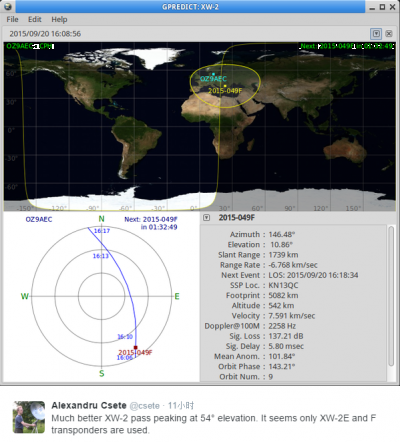Image resolution: width=400 pixels, height=442 pixels.
Task: Close the XW-2 module panel
Action: click(389, 34)
